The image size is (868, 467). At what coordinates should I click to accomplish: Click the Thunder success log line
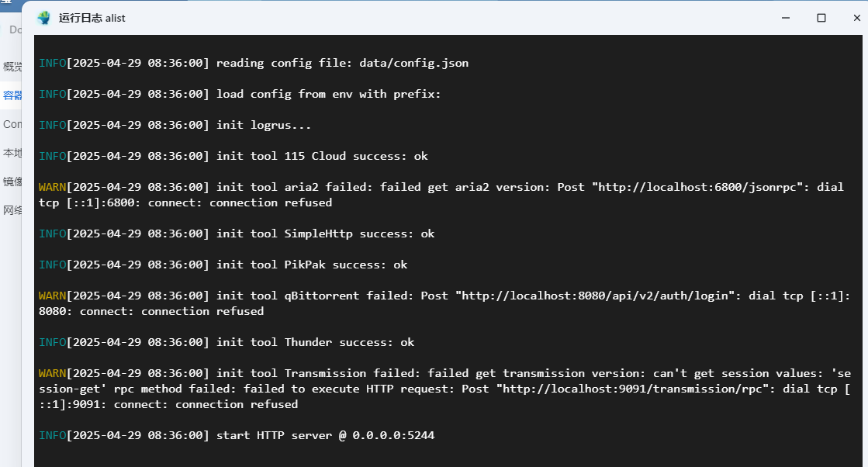(227, 342)
